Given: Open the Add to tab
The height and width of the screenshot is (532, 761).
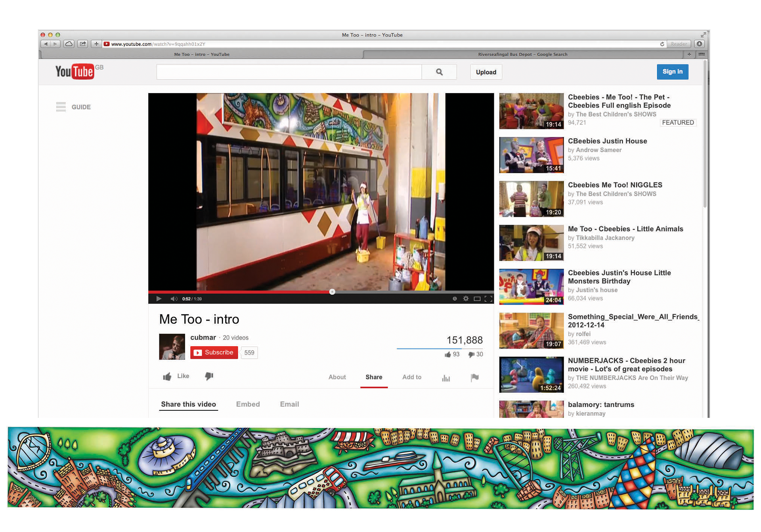Looking at the screenshot, I should [412, 377].
